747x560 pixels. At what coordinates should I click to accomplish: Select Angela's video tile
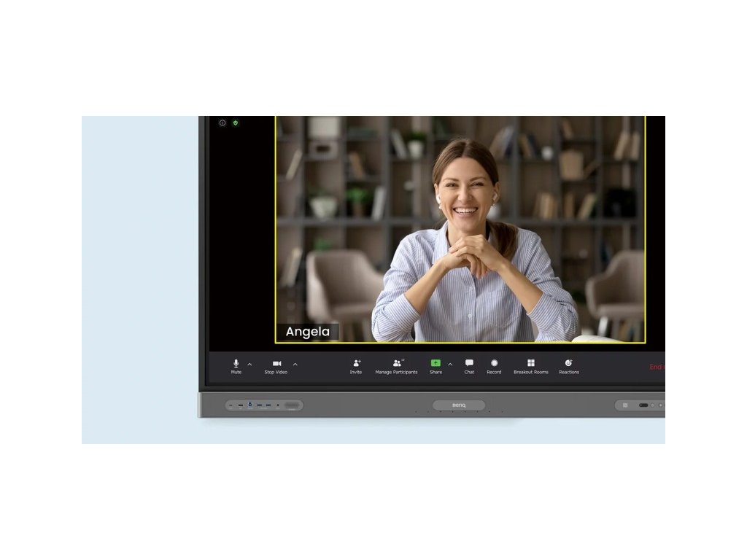click(461, 229)
